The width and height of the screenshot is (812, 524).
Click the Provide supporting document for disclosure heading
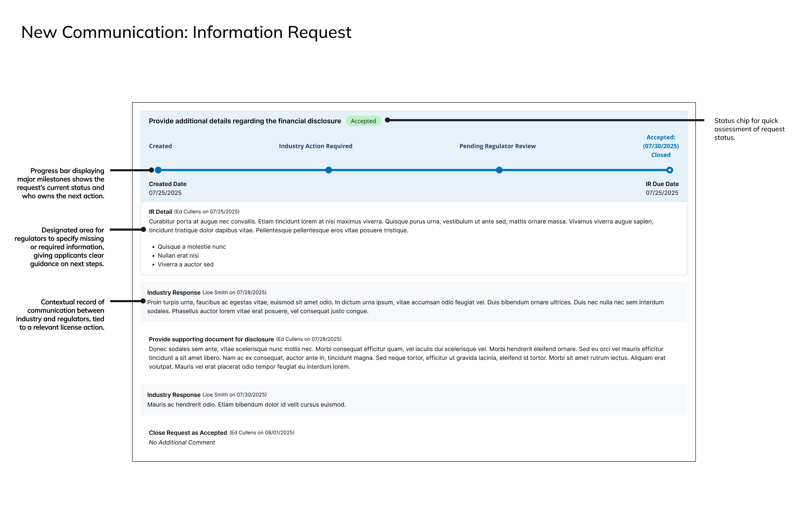coord(211,339)
